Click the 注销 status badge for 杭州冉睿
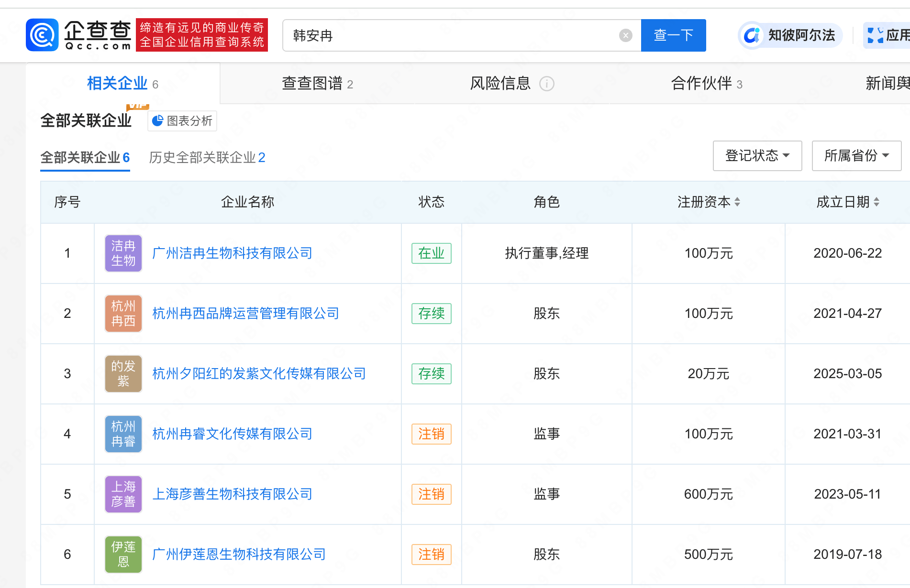This screenshot has width=910, height=588. [x=432, y=434]
